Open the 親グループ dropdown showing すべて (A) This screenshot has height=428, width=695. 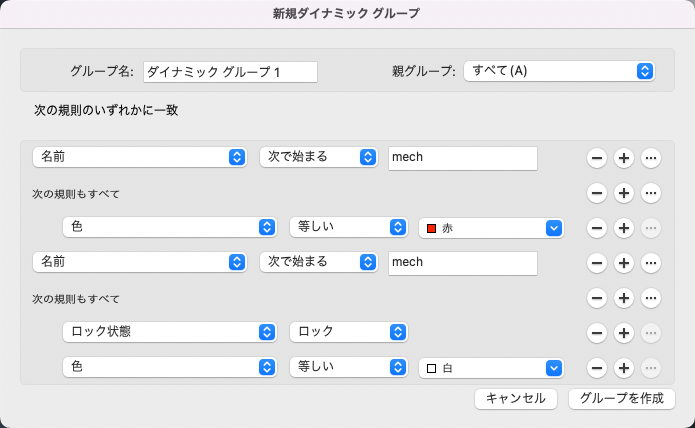pos(559,71)
